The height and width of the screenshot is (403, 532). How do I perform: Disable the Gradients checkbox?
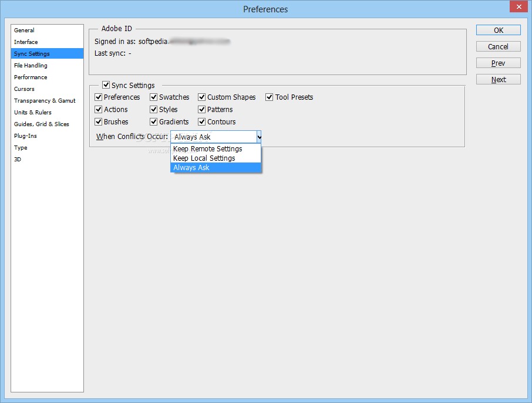point(153,121)
